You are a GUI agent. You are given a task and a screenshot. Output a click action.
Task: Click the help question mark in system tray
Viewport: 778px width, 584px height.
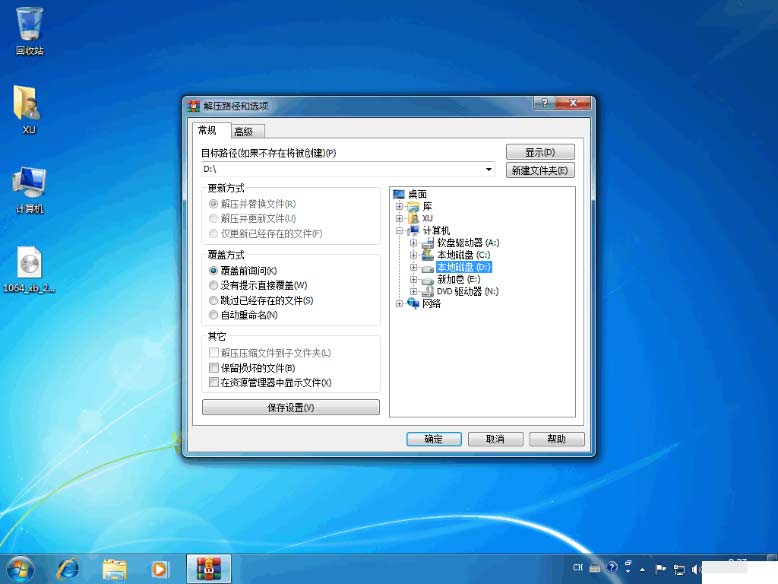pos(612,568)
